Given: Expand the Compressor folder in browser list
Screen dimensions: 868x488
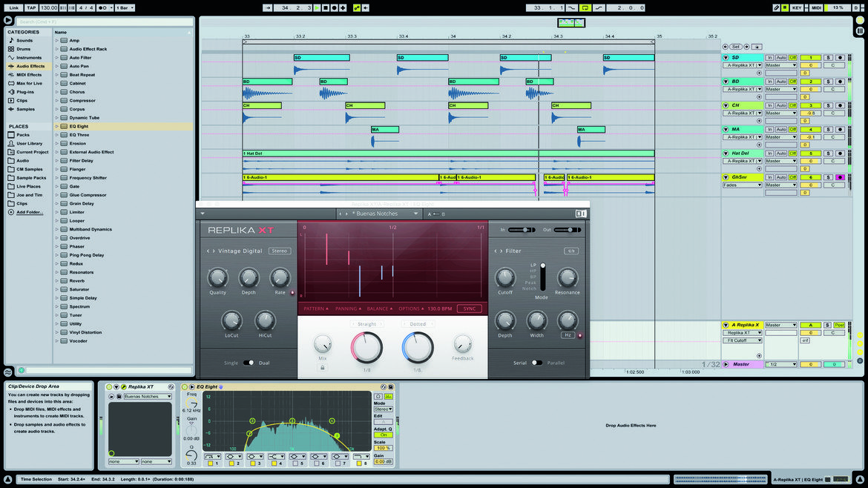Looking at the screenshot, I should coord(57,101).
